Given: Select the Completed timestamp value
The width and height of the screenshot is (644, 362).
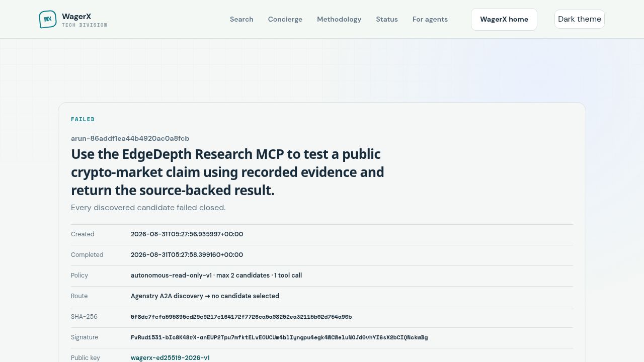Looking at the screenshot, I should (187, 255).
